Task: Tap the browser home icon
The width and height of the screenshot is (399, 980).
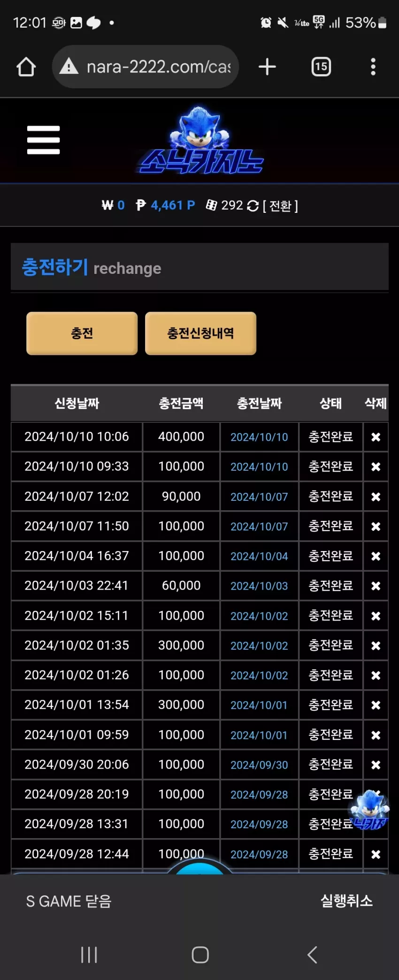Action: 26,67
